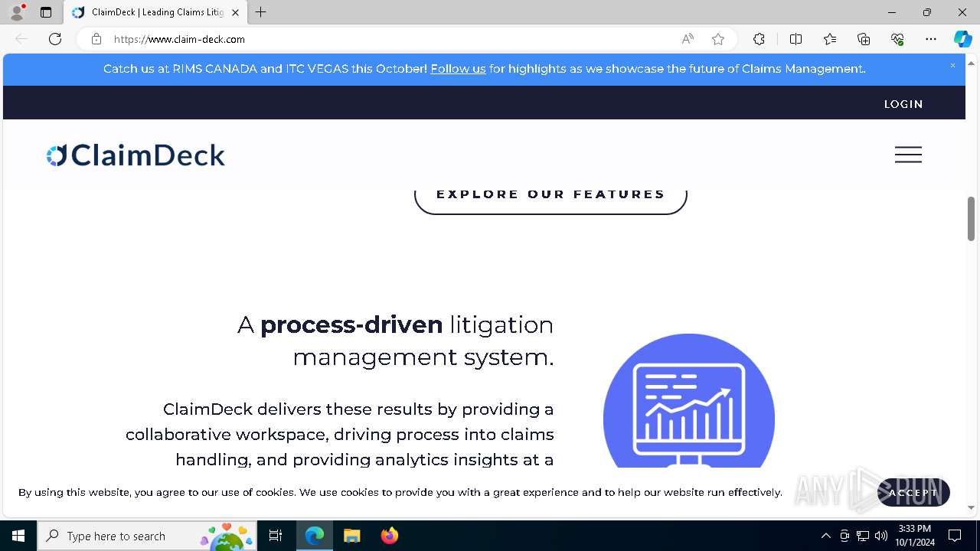
Task: Open Edge Settings and more menu
Action: tap(931, 39)
